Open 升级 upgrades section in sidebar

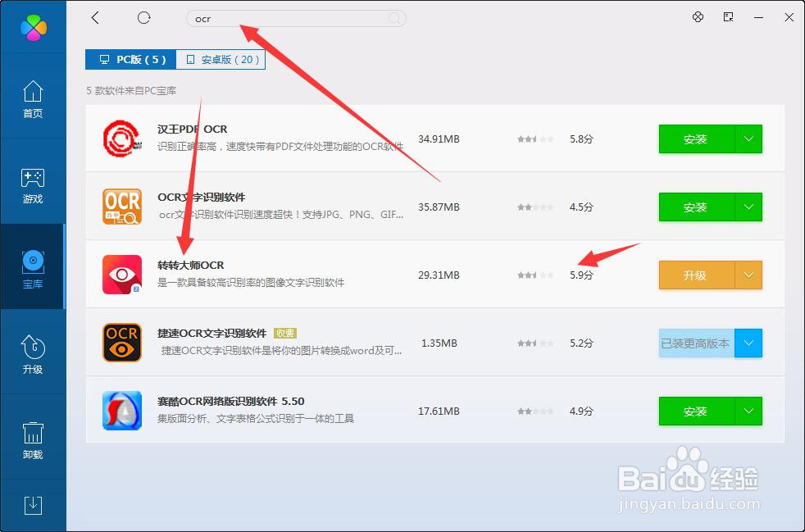[x=33, y=354]
